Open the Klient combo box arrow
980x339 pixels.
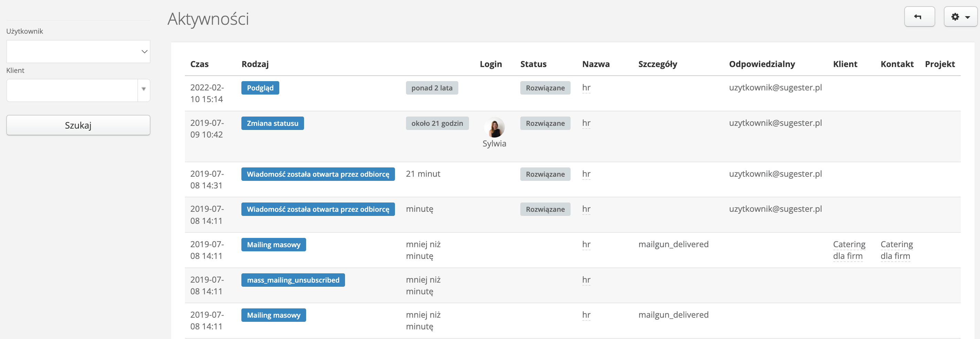tap(144, 90)
